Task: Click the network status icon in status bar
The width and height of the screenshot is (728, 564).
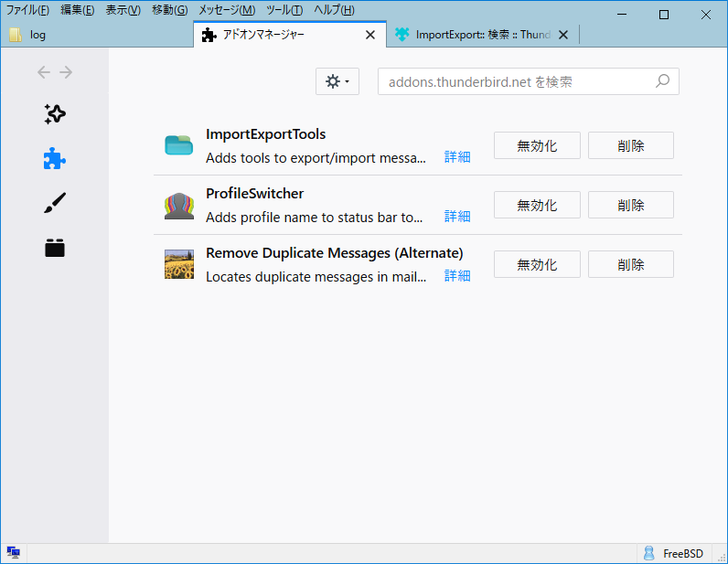Action: tap(14, 552)
